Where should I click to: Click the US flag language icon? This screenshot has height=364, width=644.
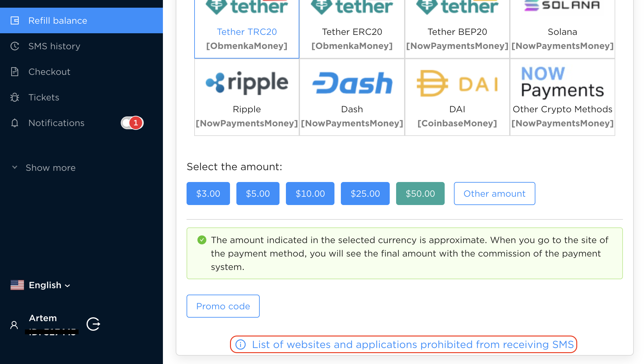17,285
